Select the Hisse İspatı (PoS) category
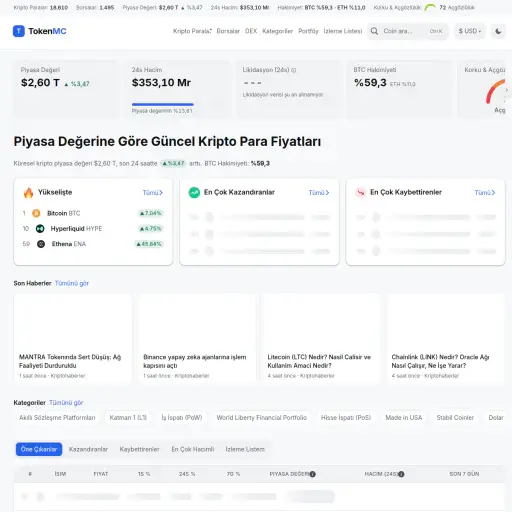Screen dimensions: 512x512 (x=346, y=418)
